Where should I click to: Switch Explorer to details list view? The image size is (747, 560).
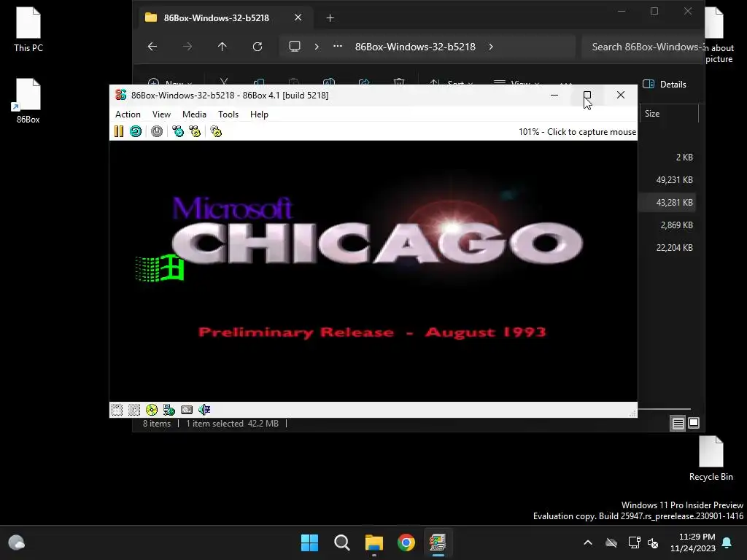point(678,423)
